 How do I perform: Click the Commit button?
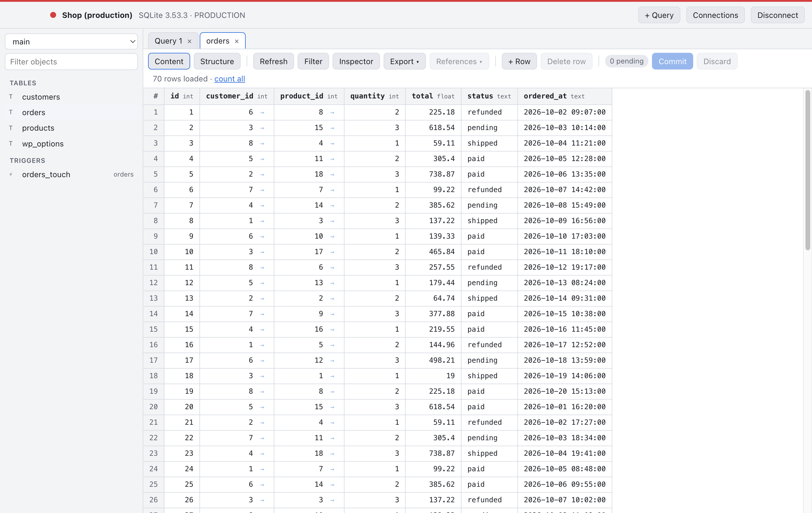click(x=672, y=61)
